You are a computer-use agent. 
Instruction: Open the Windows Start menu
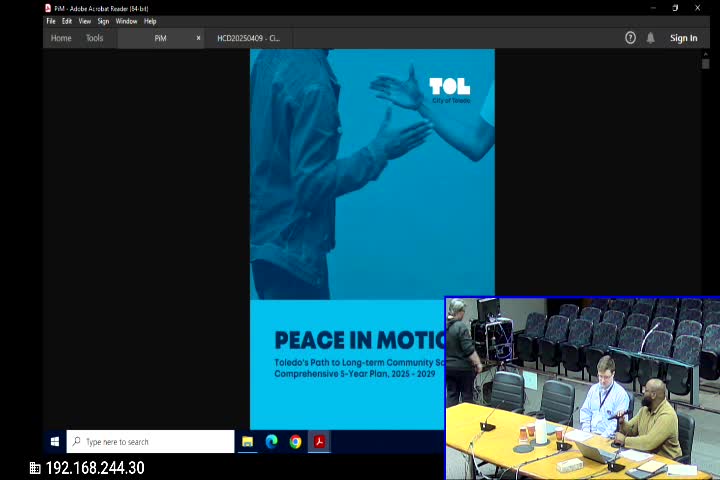tap(55, 442)
